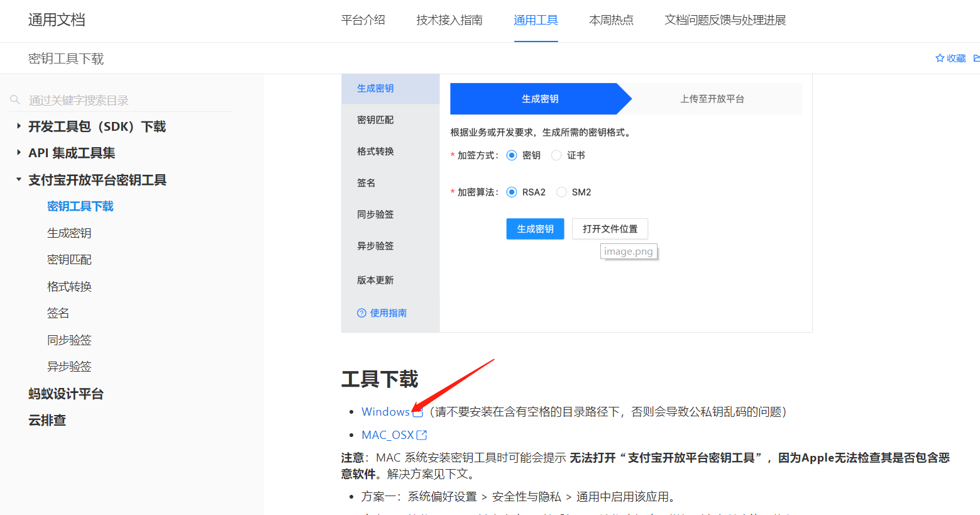Viewport: 980px width, 515px height.
Task: Click the star 收藏 favorite icon
Action: (x=940, y=58)
